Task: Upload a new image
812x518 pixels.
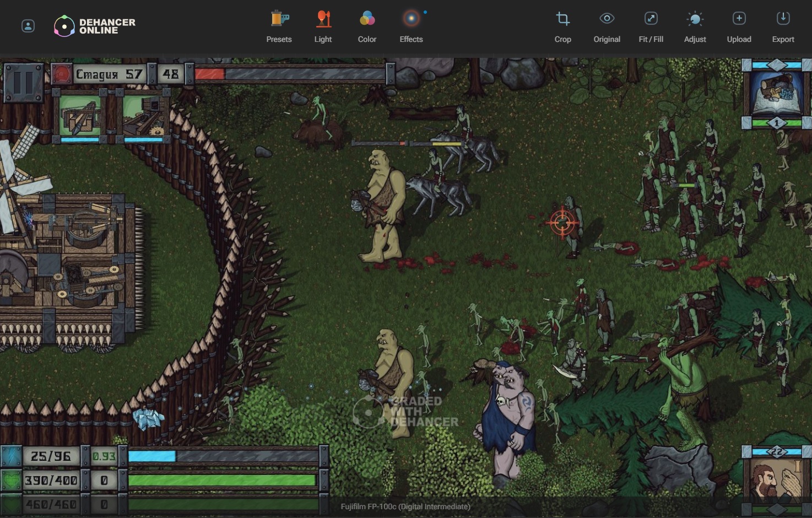Action: point(739,26)
